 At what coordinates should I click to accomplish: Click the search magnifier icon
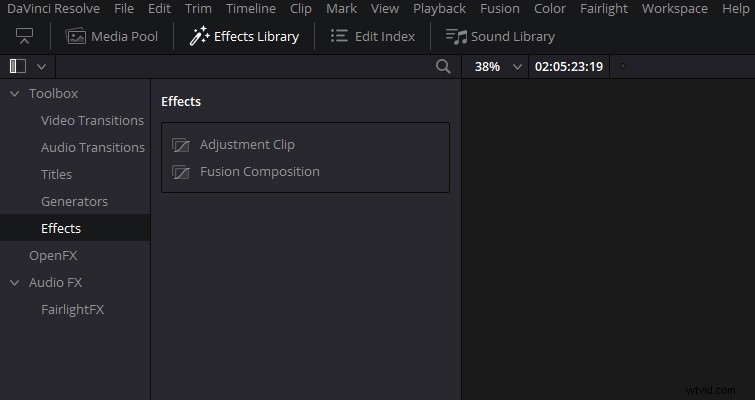pos(443,66)
